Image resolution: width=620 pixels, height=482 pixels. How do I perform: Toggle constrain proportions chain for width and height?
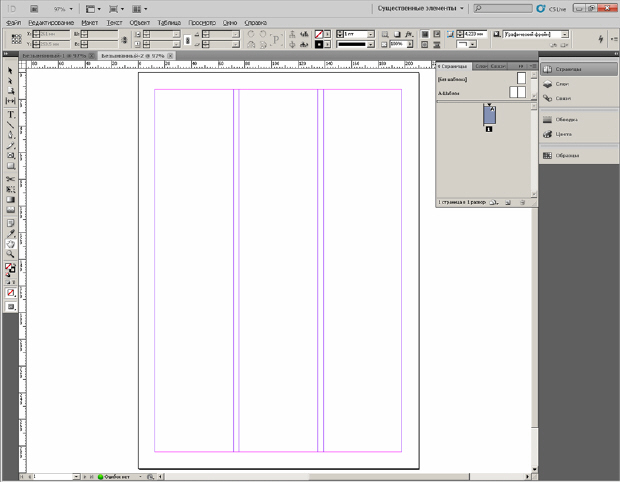click(x=124, y=40)
